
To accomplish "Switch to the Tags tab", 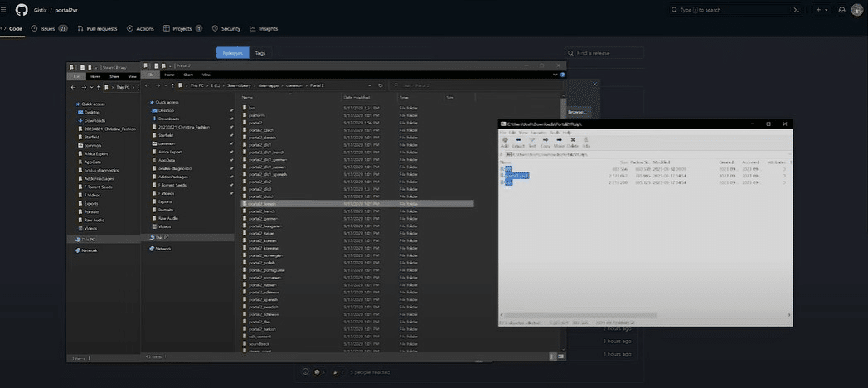I will [x=260, y=52].
